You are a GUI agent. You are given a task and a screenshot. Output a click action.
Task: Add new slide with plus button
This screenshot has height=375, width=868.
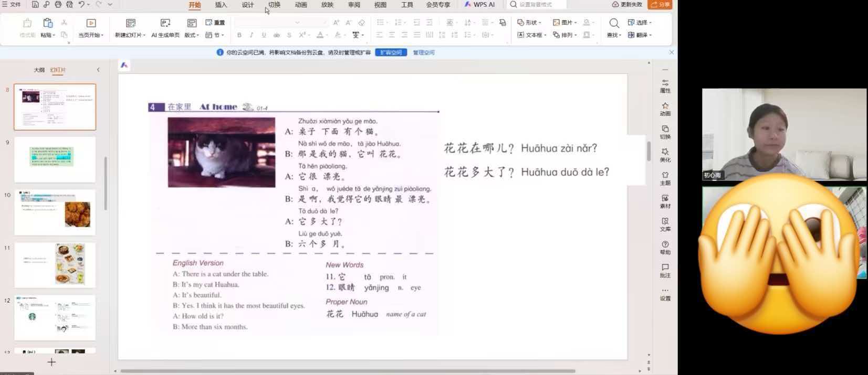point(51,362)
